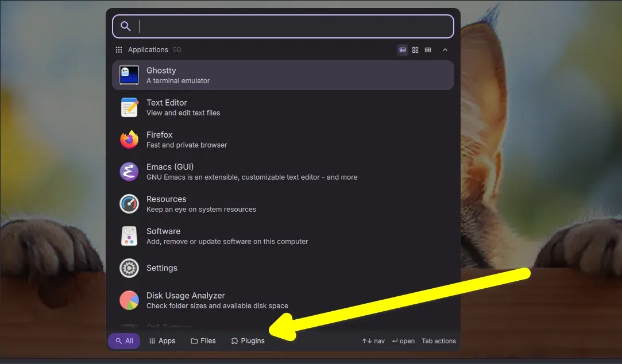The width and height of the screenshot is (622, 364).
Task: Click the Text Editor notepad icon
Action: 129,107
